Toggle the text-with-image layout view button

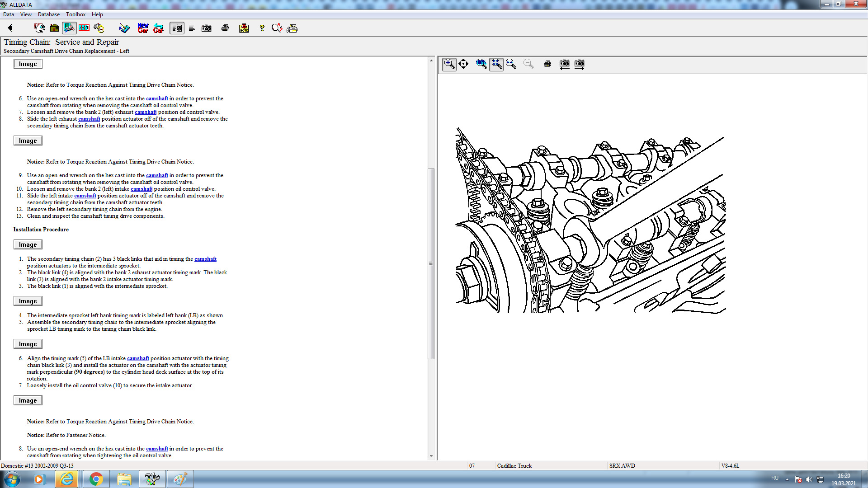point(177,28)
